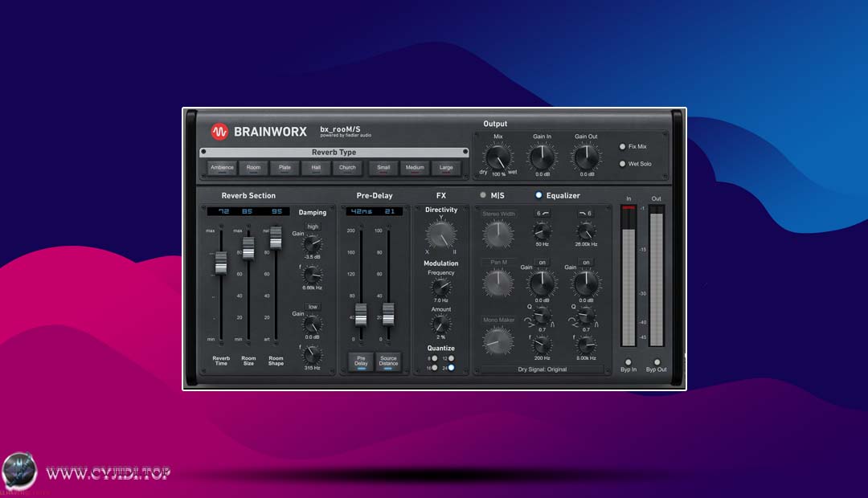Click the Stereo Width knob
The height and width of the screenshot is (498, 868).
point(498,234)
